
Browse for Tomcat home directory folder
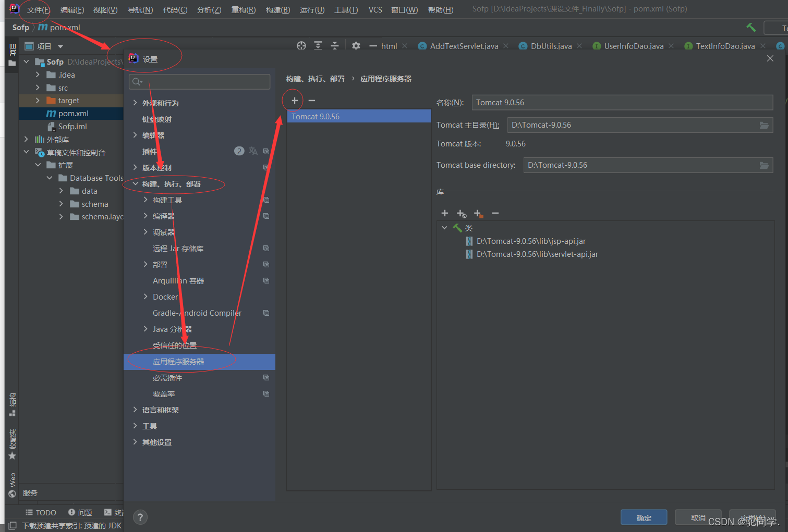pos(764,125)
